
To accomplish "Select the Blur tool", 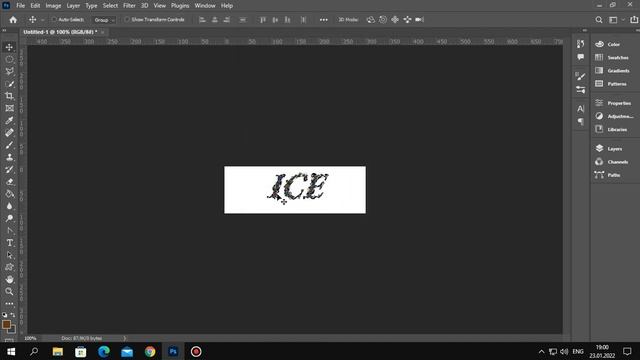I will (9, 206).
